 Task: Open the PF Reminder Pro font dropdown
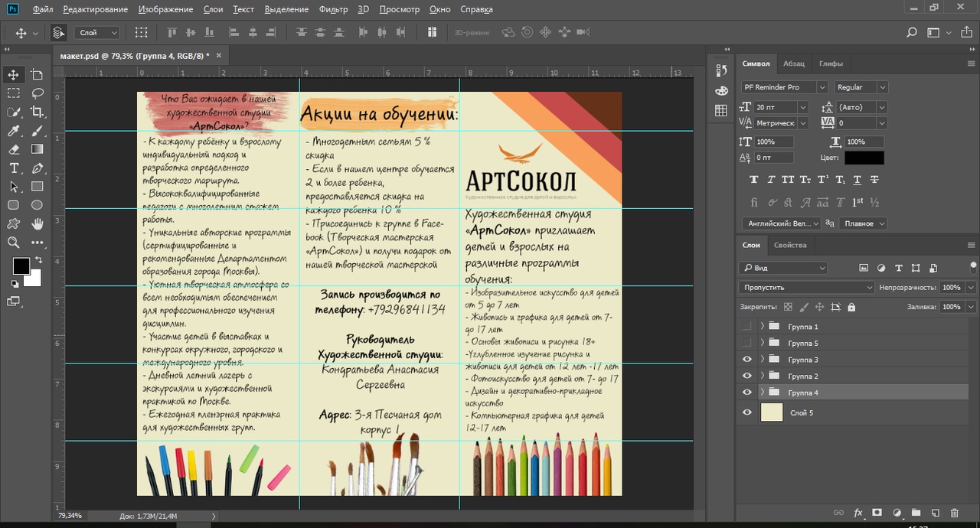(x=822, y=87)
